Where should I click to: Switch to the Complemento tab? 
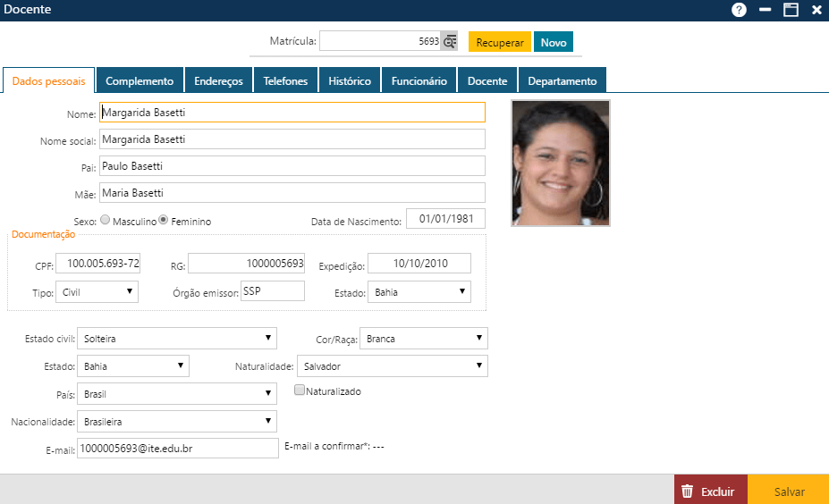pos(140,80)
